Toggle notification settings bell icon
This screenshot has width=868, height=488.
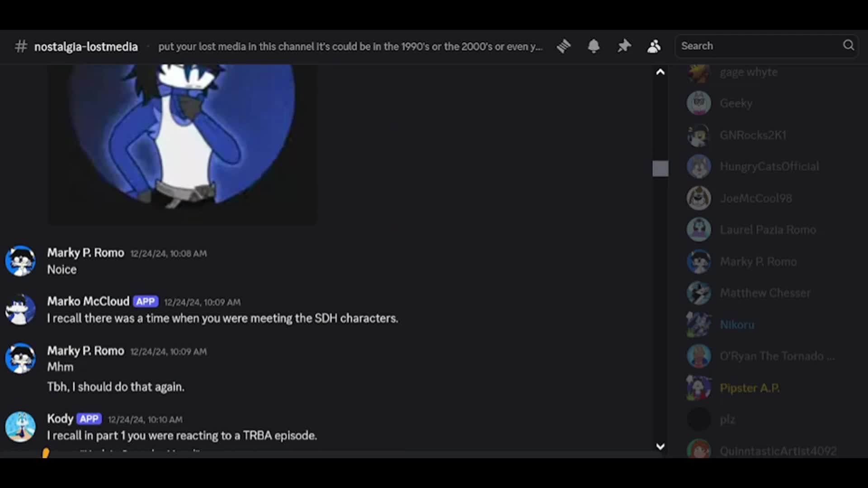[x=594, y=46]
